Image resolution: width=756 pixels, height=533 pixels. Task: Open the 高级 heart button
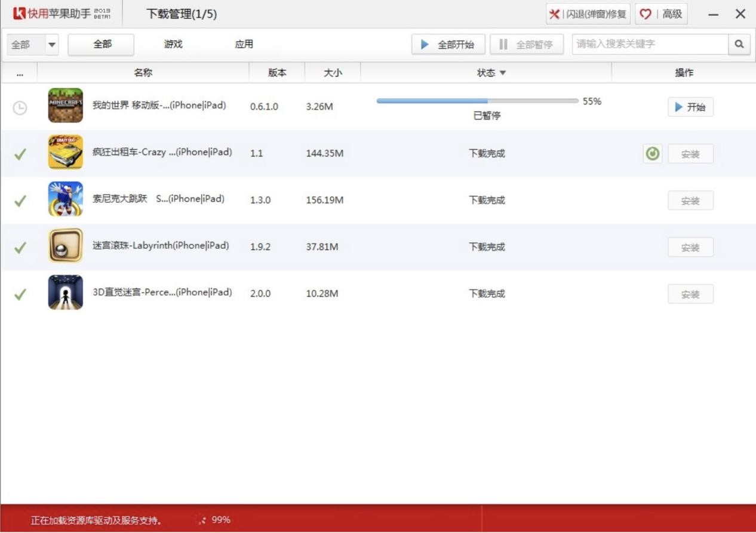661,14
